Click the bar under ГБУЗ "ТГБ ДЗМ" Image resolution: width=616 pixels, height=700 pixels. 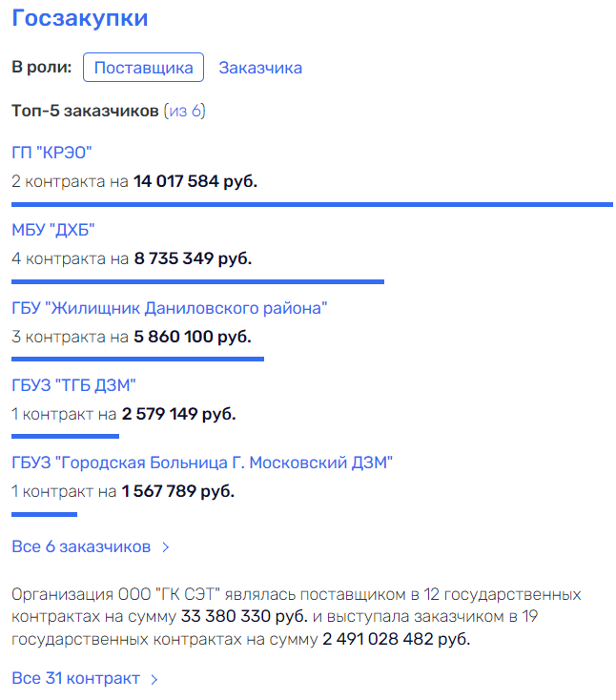click(x=65, y=436)
